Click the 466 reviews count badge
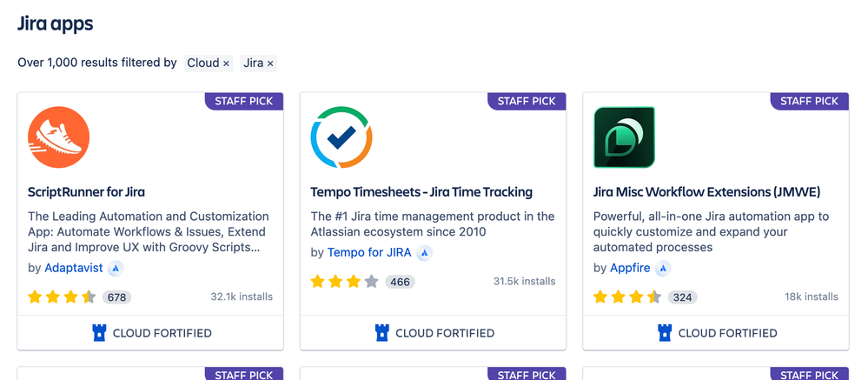Image resolution: width=868 pixels, height=380 pixels. 400,282
